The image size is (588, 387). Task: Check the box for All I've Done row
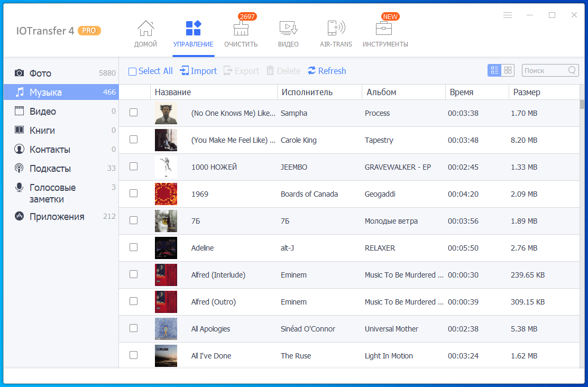tap(133, 355)
